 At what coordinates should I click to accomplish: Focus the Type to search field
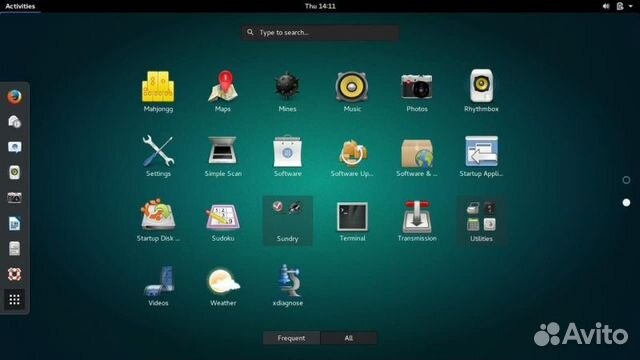tap(320, 32)
